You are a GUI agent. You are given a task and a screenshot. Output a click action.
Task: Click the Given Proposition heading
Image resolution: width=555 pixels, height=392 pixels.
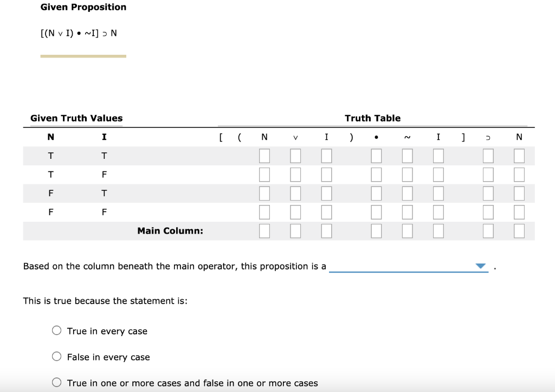point(83,7)
